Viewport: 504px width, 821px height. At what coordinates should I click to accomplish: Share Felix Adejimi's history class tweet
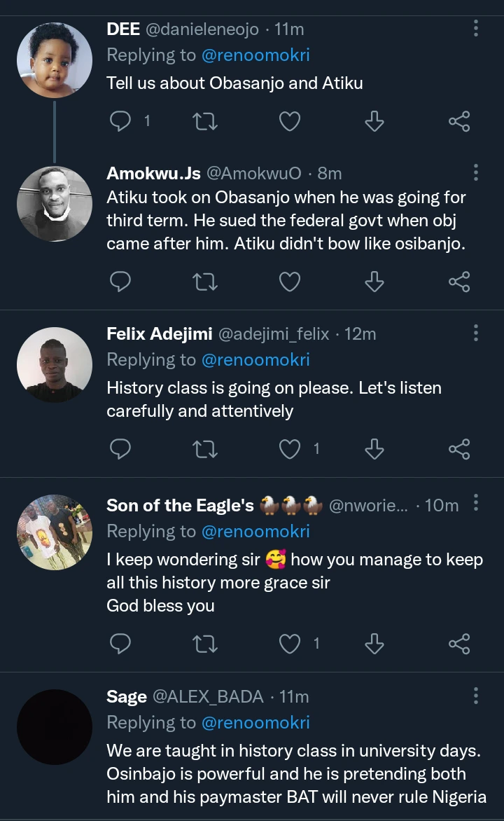[458, 448]
